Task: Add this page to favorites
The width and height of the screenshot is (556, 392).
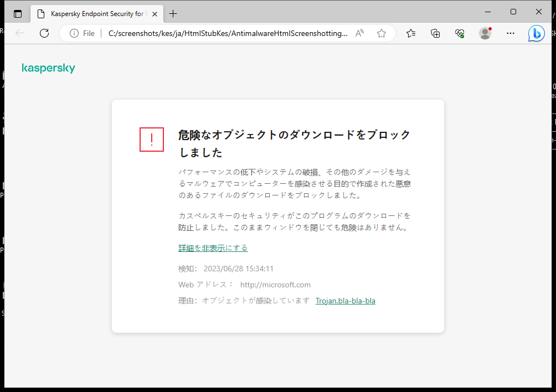Action: (x=381, y=33)
